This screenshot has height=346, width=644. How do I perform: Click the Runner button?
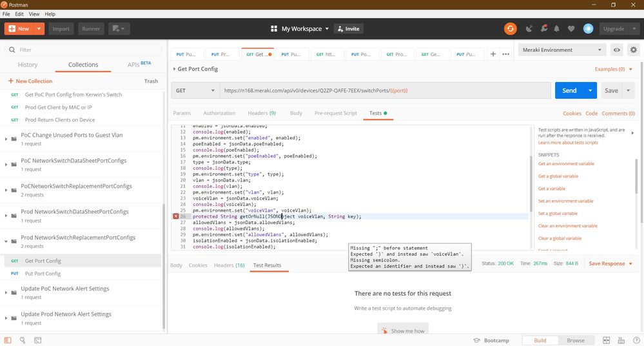(x=91, y=29)
